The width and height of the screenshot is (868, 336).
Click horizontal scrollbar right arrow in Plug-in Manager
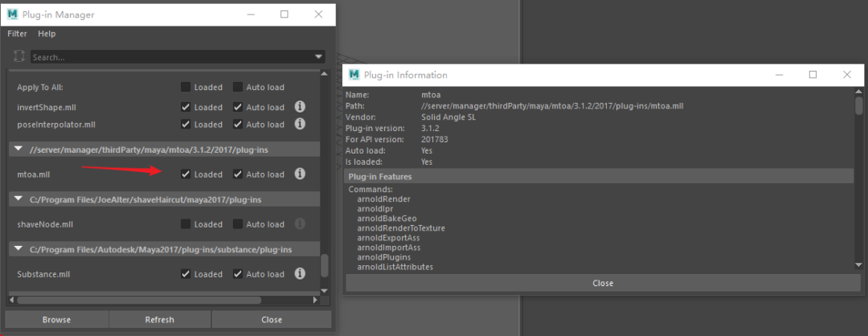315,300
